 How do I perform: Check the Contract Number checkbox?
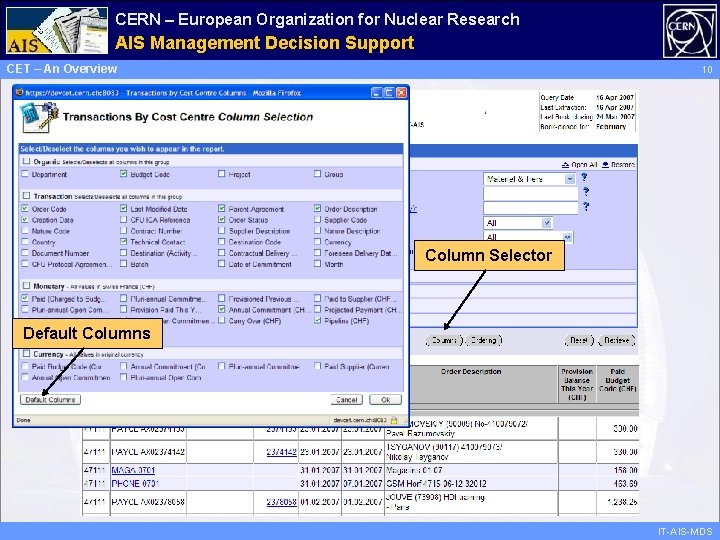[x=123, y=231]
